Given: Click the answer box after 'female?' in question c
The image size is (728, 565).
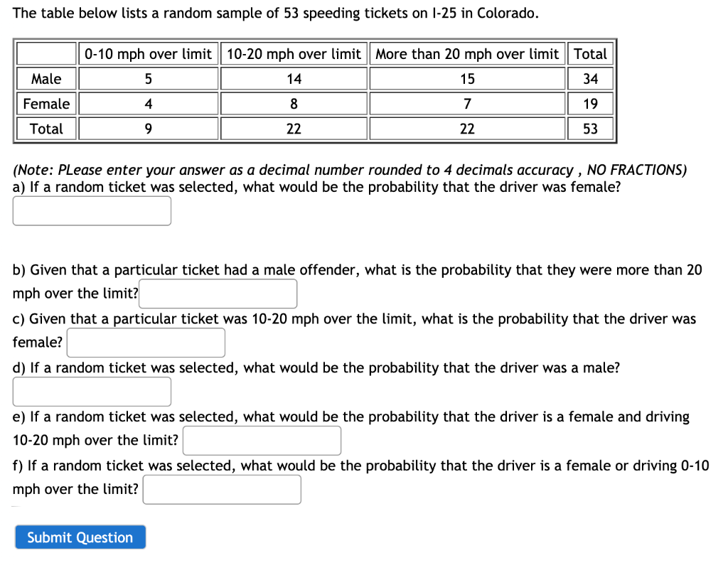Looking at the screenshot, I should (x=146, y=342).
